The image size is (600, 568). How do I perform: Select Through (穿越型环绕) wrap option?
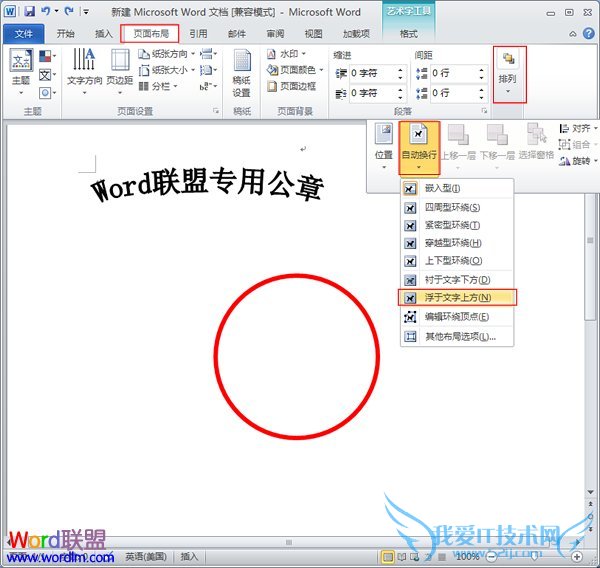(457, 243)
